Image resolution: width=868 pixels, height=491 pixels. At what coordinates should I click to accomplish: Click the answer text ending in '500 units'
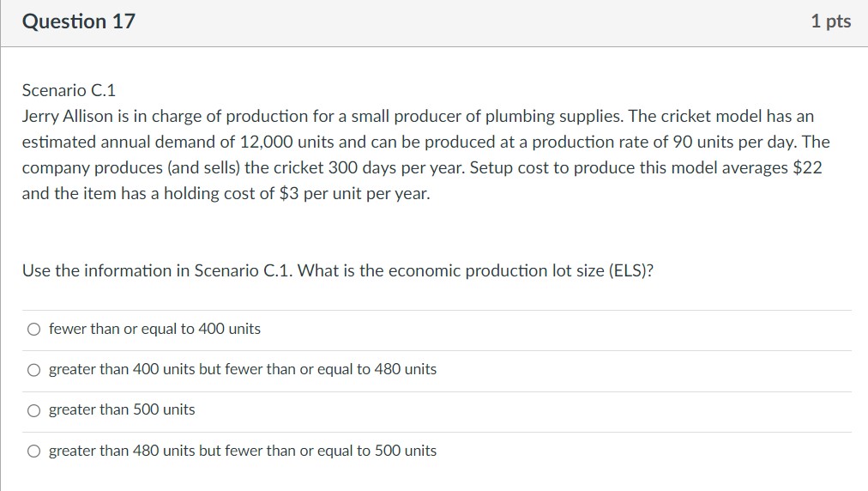(243, 451)
